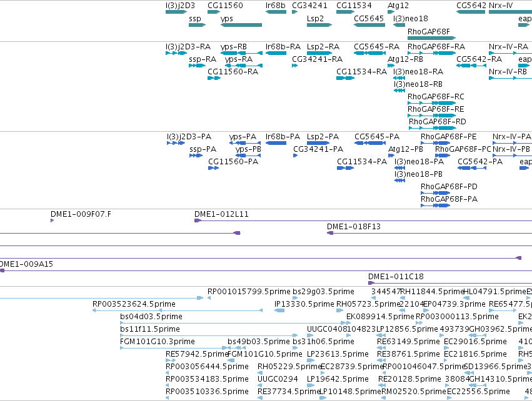Image resolution: width=532 pixels, height=401 pixels.
Task: Select the ssp-PA protein feature
Action: (x=196, y=156)
